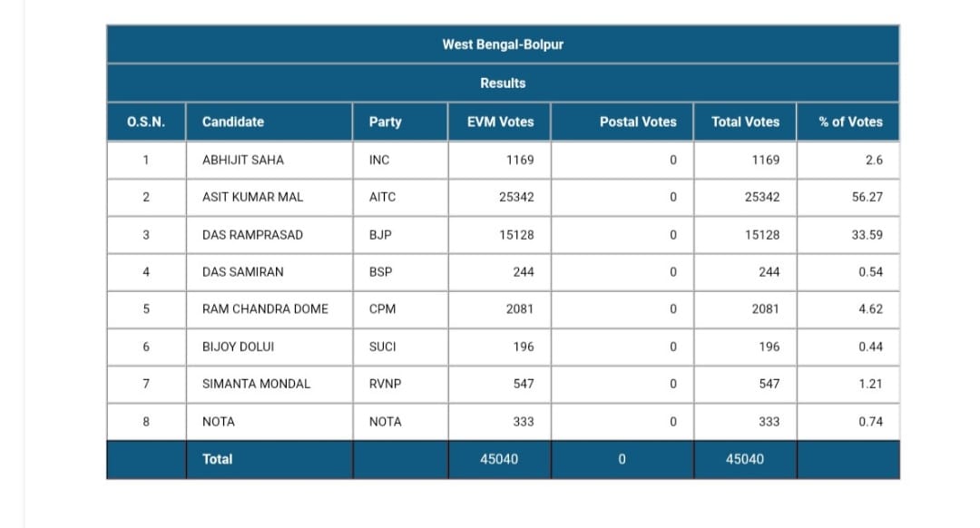The height and width of the screenshot is (528, 980).
Task: Click the % of Votes header
Action: (848, 122)
